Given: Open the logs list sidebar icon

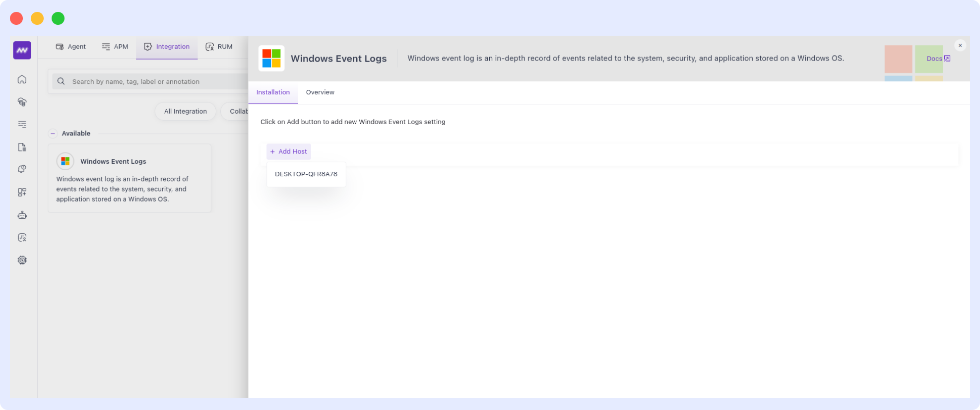Looking at the screenshot, I should pyautogui.click(x=22, y=125).
